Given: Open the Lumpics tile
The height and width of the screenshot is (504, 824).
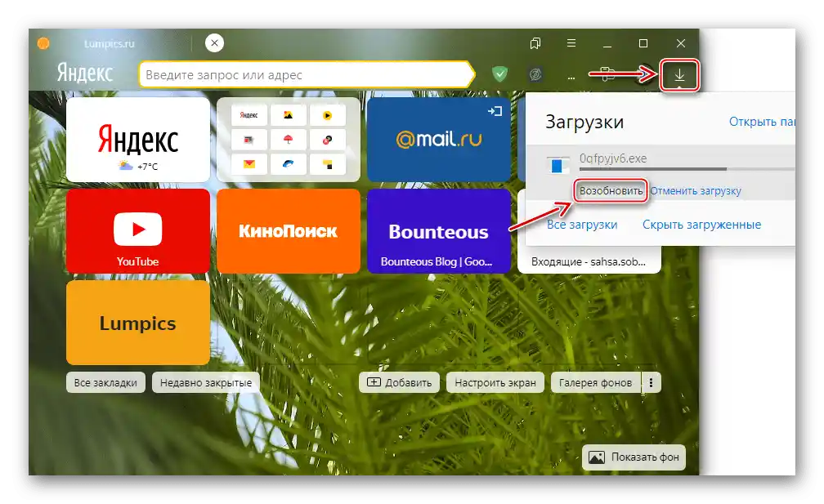Looking at the screenshot, I should 138,323.
